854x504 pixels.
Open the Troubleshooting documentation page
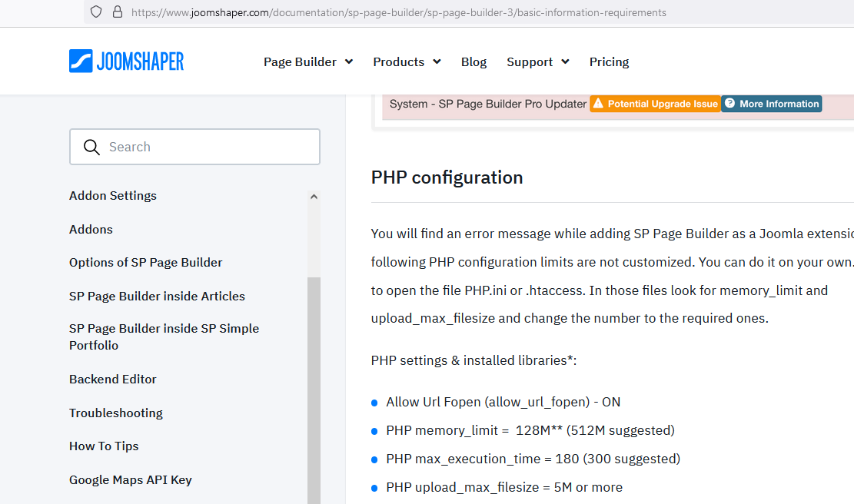pos(116,413)
